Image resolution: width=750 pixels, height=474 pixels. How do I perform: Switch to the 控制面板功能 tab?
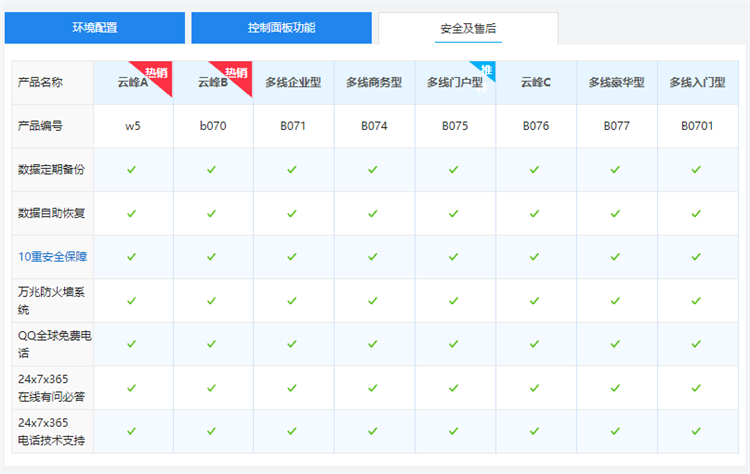(x=281, y=28)
